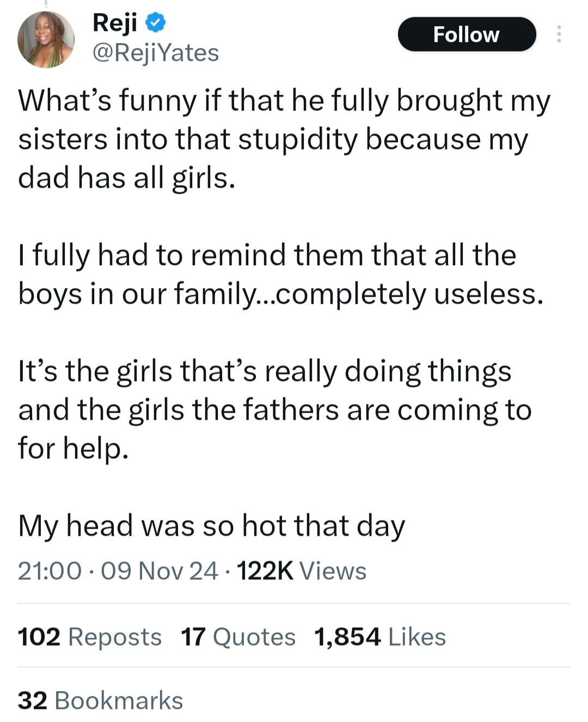Open the Reji display name link
The width and height of the screenshot is (588, 722).
point(115,23)
